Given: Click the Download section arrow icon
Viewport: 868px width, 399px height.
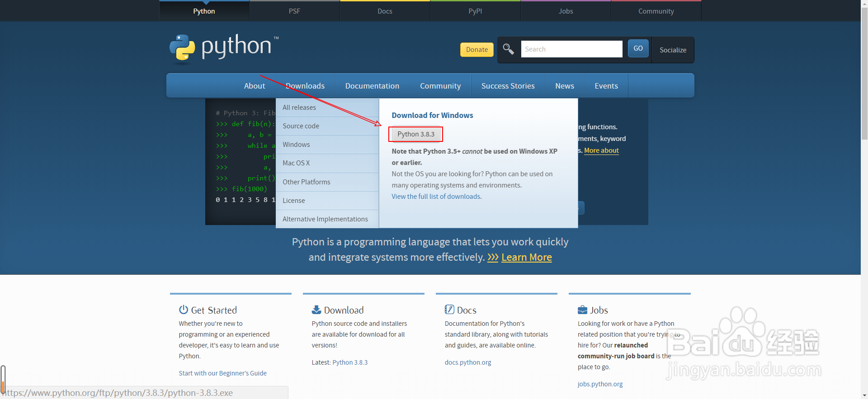Looking at the screenshot, I should 316,310.
